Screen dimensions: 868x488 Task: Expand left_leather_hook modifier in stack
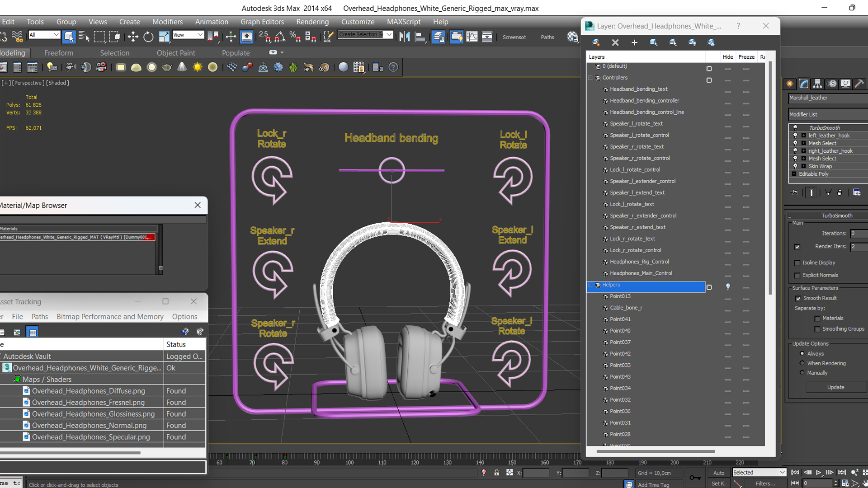tap(803, 136)
